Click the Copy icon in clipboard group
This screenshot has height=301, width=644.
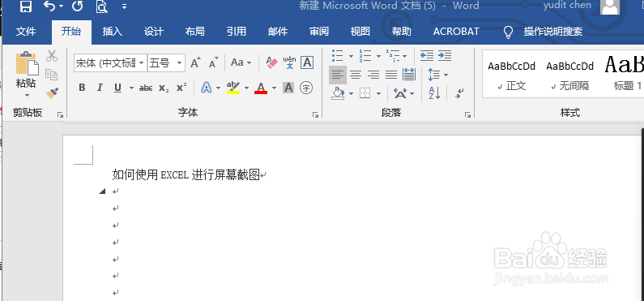[x=51, y=75]
